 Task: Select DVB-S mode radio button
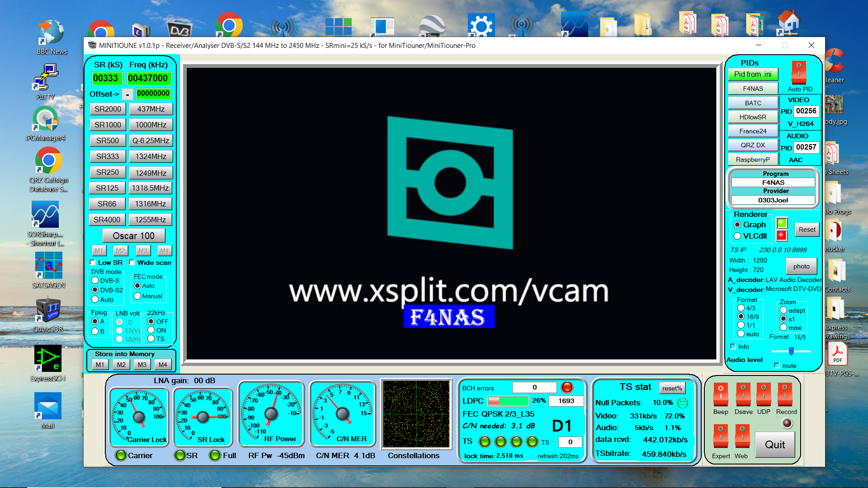coord(95,280)
